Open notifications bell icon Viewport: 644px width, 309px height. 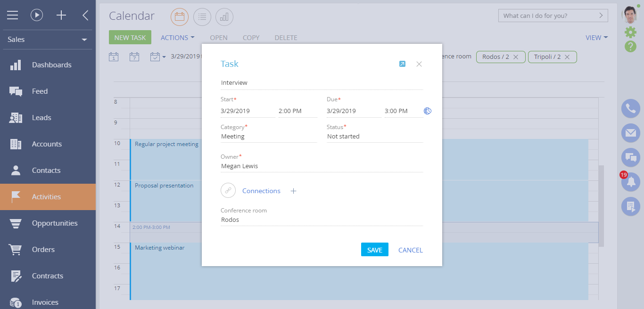630,181
